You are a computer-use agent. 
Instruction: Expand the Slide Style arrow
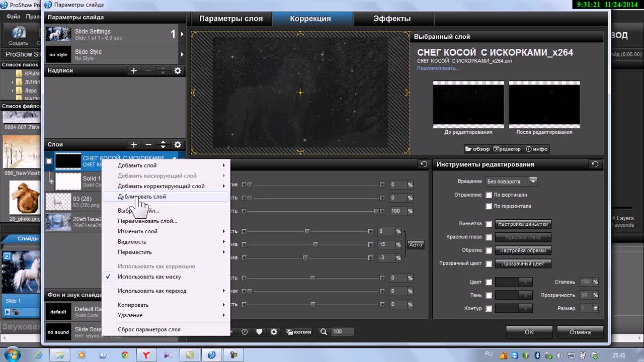coord(182,54)
